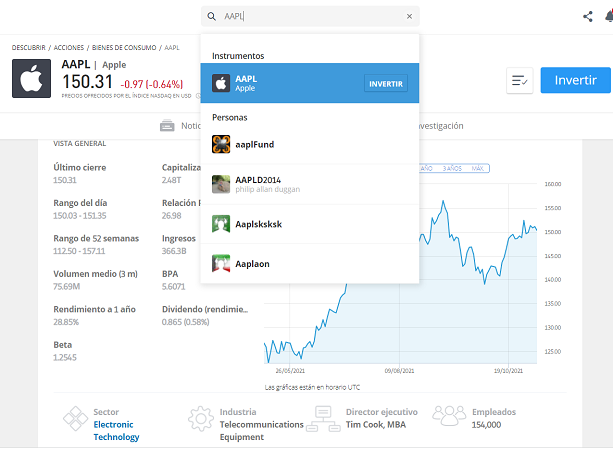Screen dimensions: 613x450
Task: Click the Dividendo value 0.865 (0.58%)
Action: [186, 322]
